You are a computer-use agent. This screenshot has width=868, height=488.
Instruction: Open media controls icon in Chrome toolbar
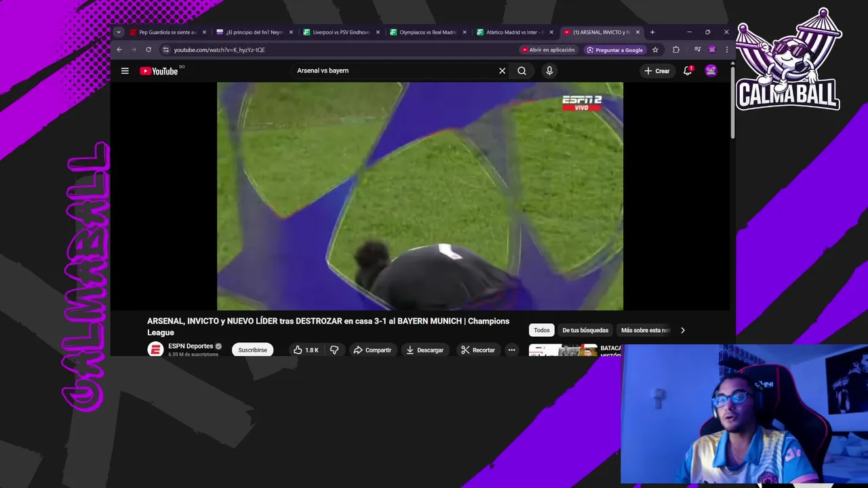click(x=697, y=49)
